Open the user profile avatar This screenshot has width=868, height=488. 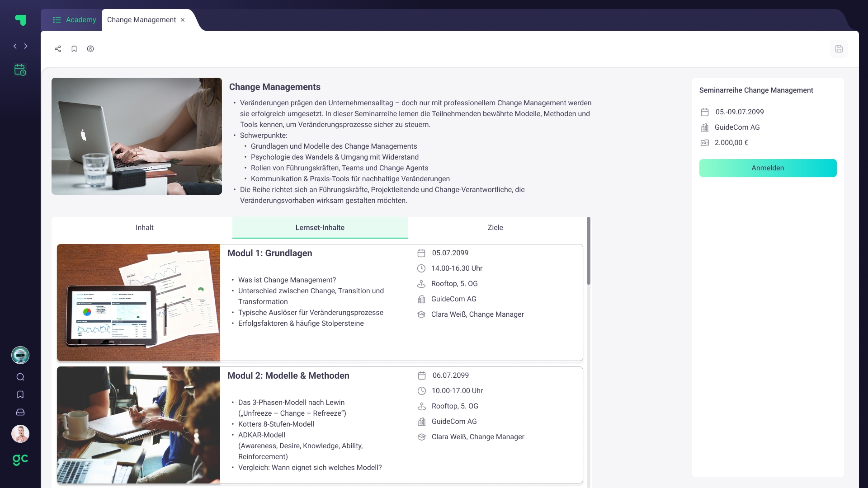20,434
